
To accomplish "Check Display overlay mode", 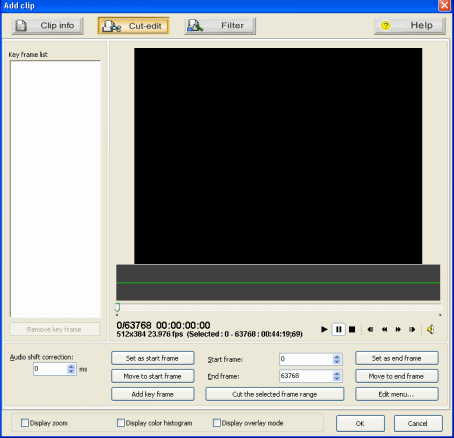I will click(x=217, y=423).
